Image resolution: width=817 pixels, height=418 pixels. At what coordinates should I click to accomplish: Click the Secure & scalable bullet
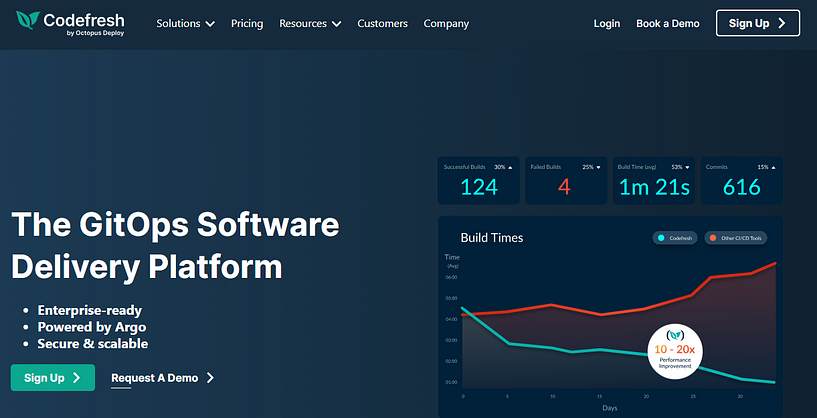[x=93, y=344]
